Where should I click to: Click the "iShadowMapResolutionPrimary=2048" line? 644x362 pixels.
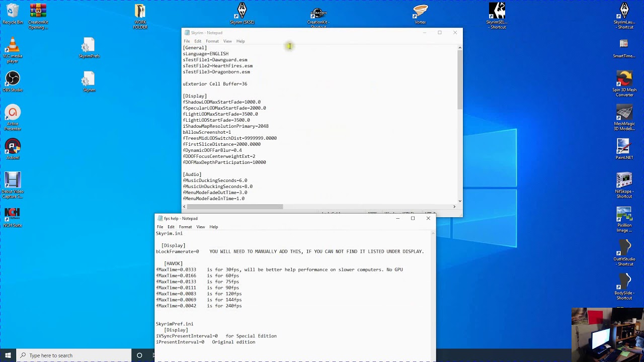point(226,126)
